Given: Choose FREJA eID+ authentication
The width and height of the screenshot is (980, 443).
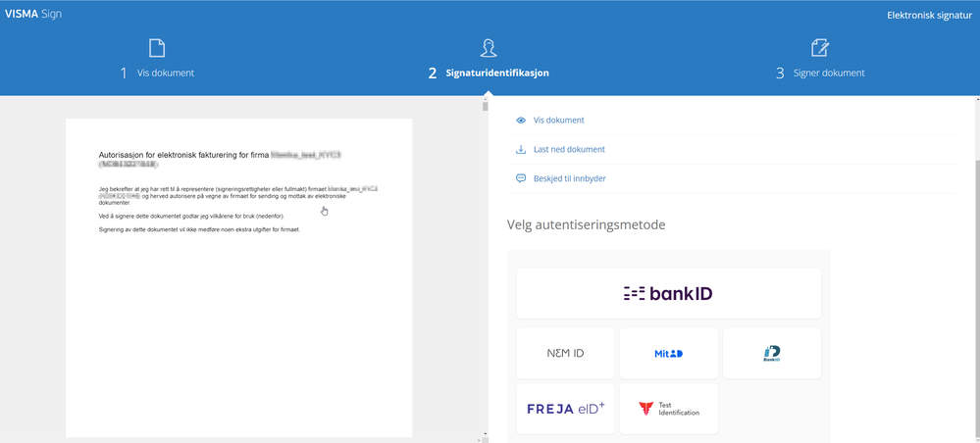Looking at the screenshot, I should [x=565, y=409].
